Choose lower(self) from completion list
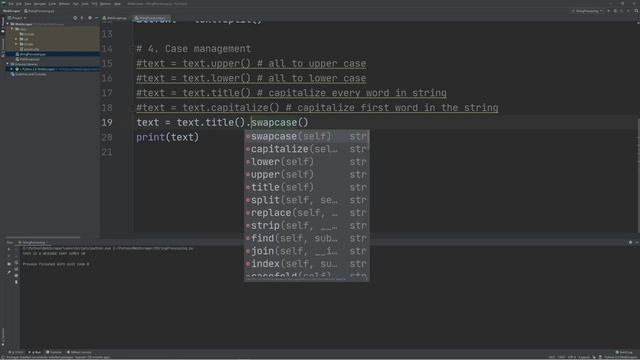Viewport: 640px width, 360px height. click(307, 162)
